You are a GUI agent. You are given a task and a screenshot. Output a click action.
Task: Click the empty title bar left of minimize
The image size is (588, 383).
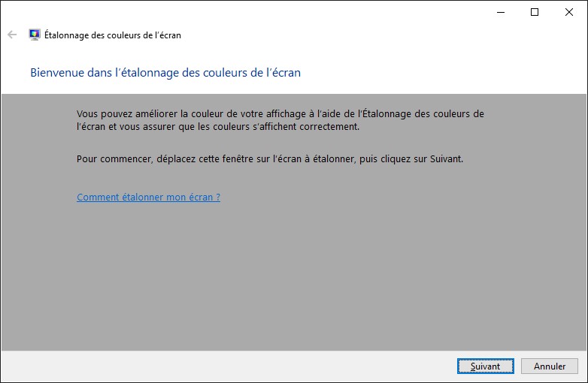(301, 12)
